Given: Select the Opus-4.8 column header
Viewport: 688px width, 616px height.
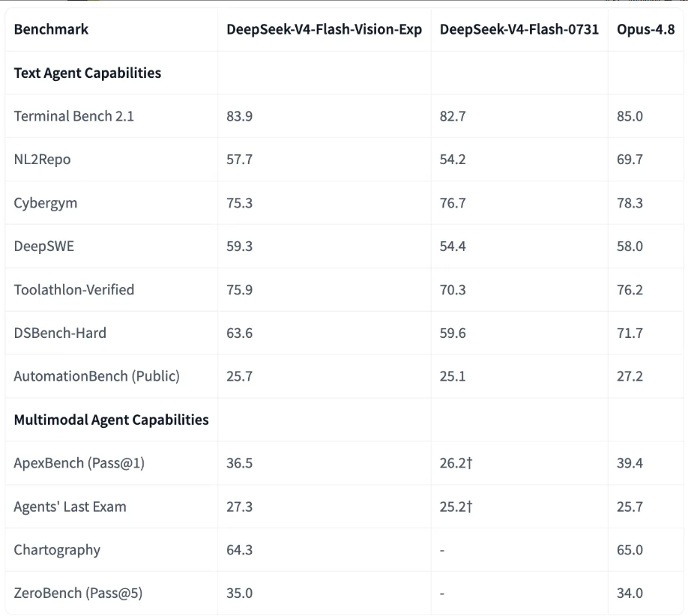Looking at the screenshot, I should click(x=645, y=29).
